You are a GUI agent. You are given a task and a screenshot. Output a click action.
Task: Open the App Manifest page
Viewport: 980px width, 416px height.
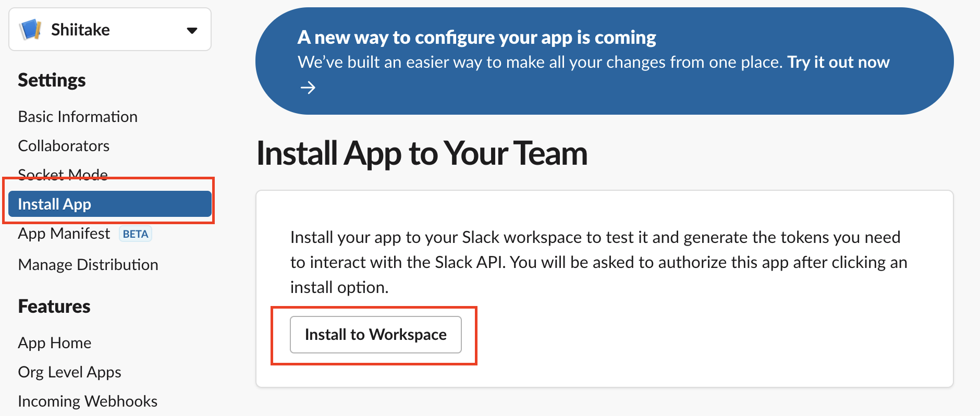(64, 233)
